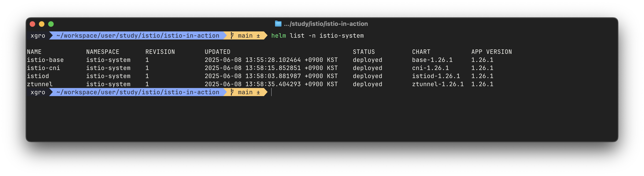Click the git branch icon in the bottom prompt

(x=232, y=92)
